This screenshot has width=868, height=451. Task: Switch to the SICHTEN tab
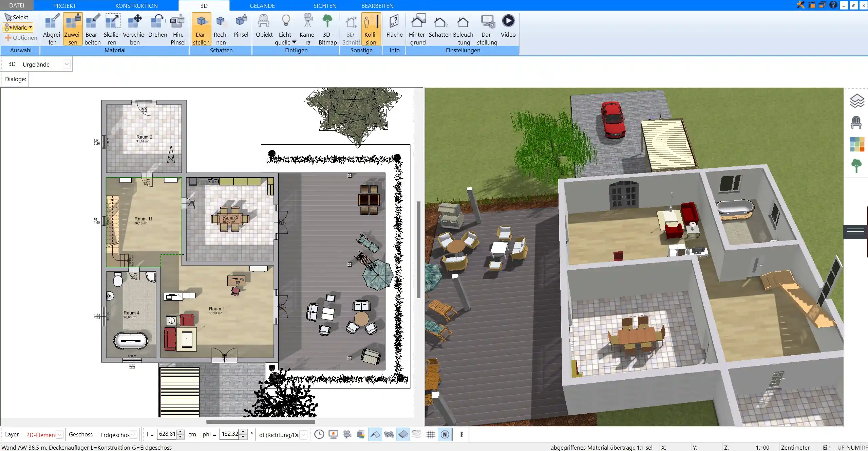point(325,5)
